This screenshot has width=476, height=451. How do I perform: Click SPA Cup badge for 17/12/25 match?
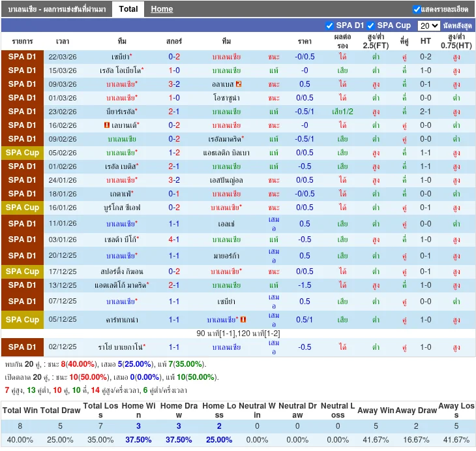[22, 272]
